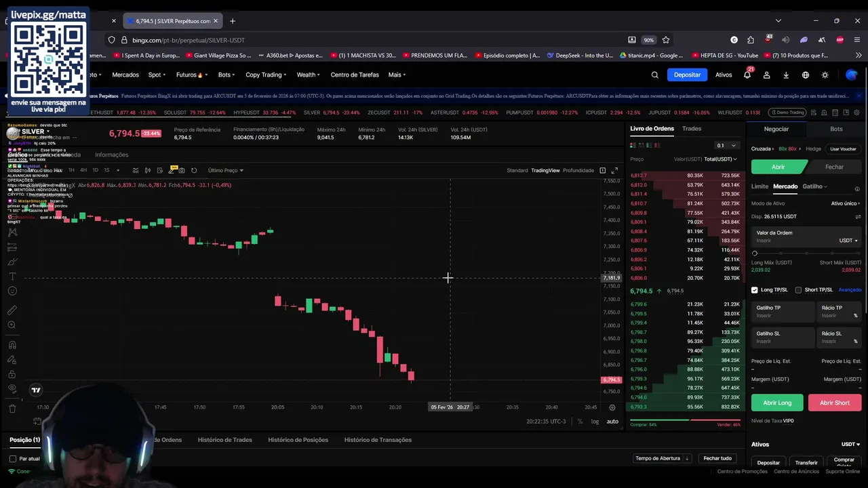Click the blue Depositar button
The width and height of the screenshot is (868, 488).
(687, 75)
